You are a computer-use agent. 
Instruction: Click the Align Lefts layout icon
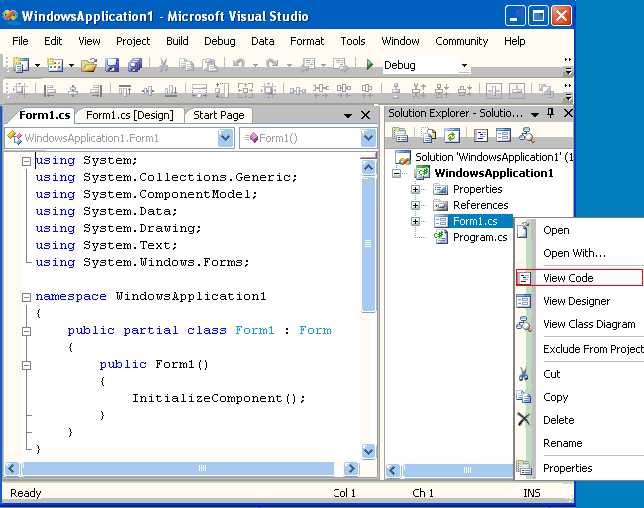[50, 90]
